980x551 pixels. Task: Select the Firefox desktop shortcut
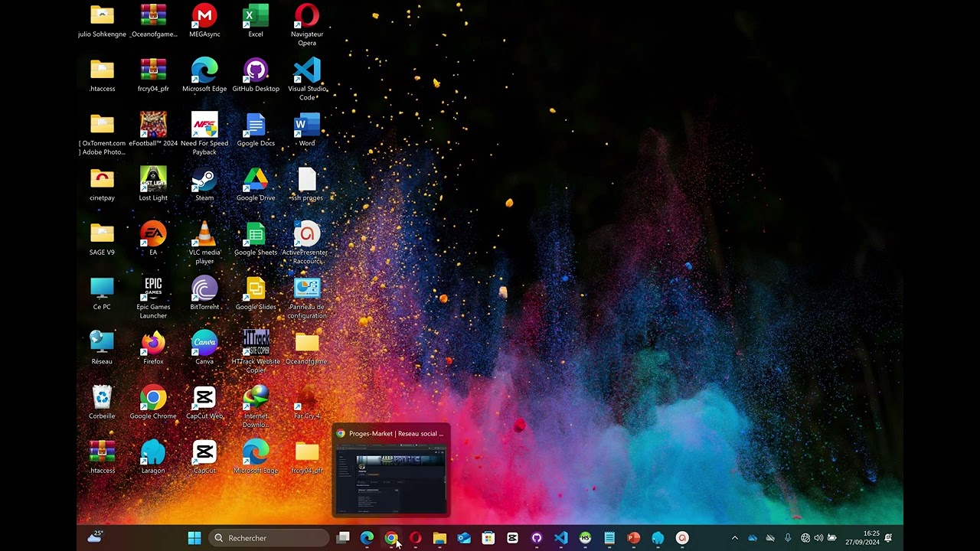tap(153, 348)
